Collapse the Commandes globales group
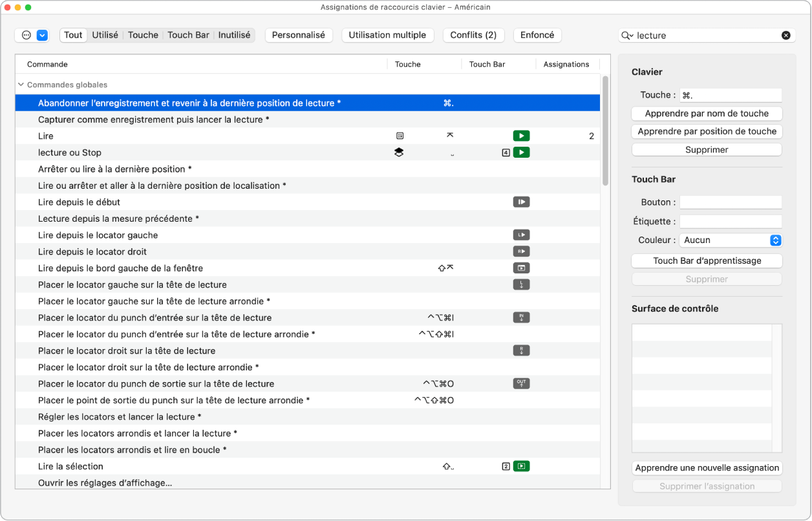The height and width of the screenshot is (521, 812). pos(21,85)
